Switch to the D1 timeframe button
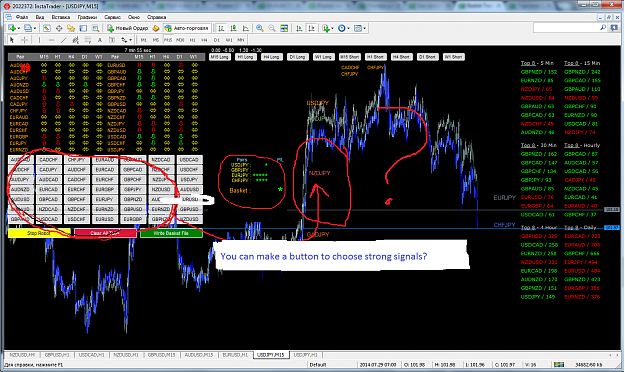 click(x=216, y=40)
